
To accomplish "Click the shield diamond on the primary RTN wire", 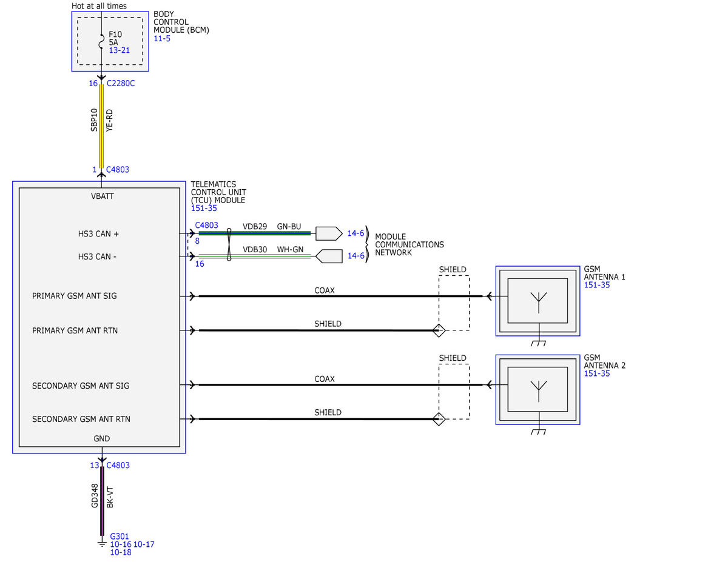I will pyautogui.click(x=439, y=330).
